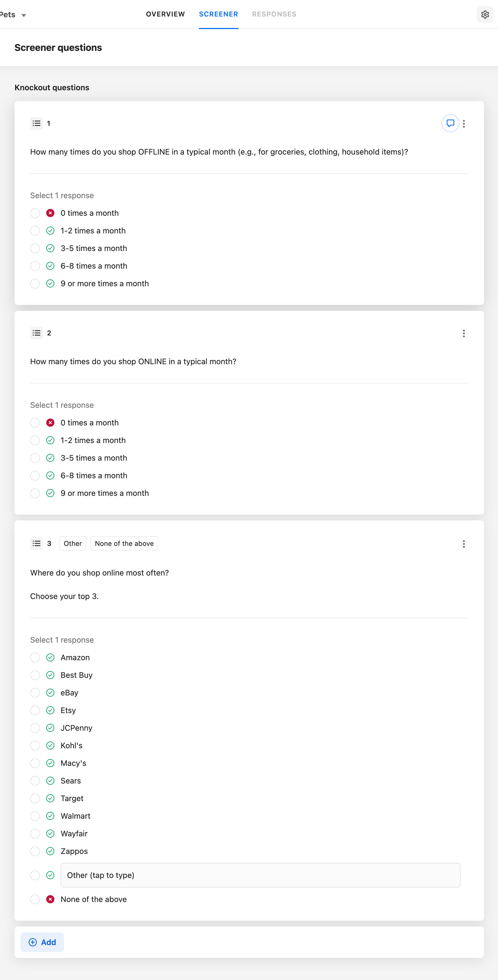Image resolution: width=498 pixels, height=980 pixels.
Task: Open the settings gear icon
Action: 485,15
